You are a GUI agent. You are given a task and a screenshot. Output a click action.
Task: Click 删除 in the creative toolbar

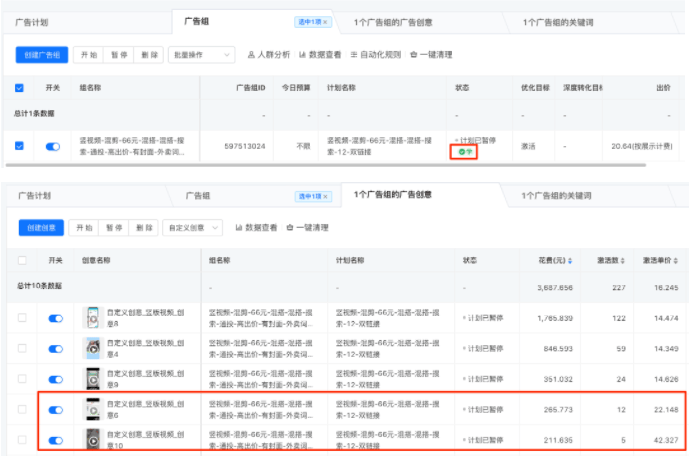(144, 228)
